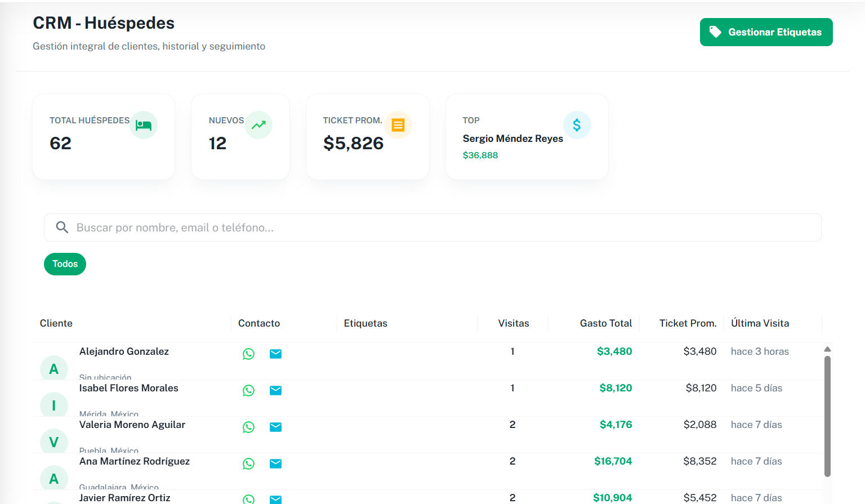Email Ana Martínez Rodríguez via envelope icon
The height and width of the screenshot is (504, 865).
tap(275, 463)
